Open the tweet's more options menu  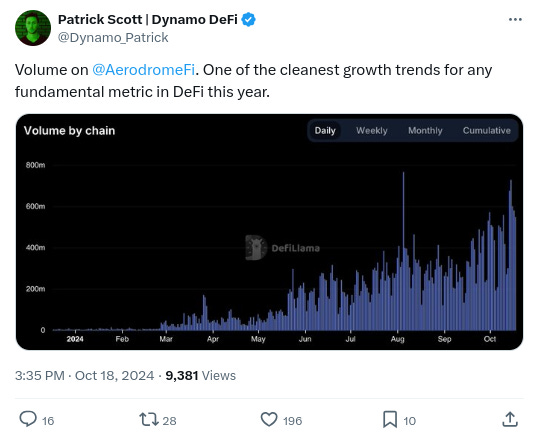(x=515, y=19)
